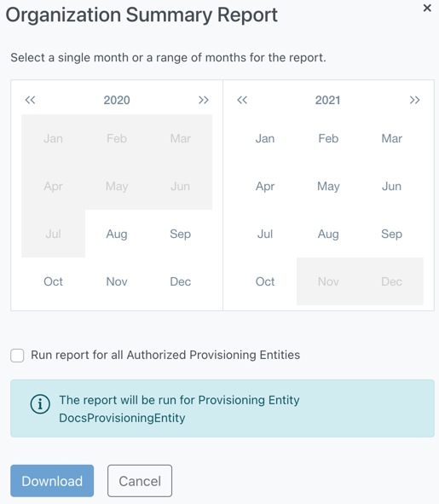Choose Oct 2020 month
This screenshot has width=439, height=504.
[x=54, y=281]
